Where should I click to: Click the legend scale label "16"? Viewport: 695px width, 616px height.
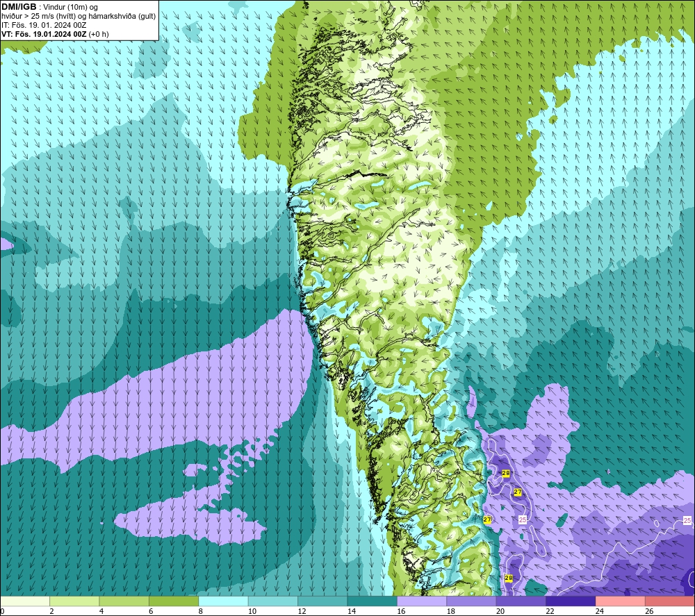(401, 611)
